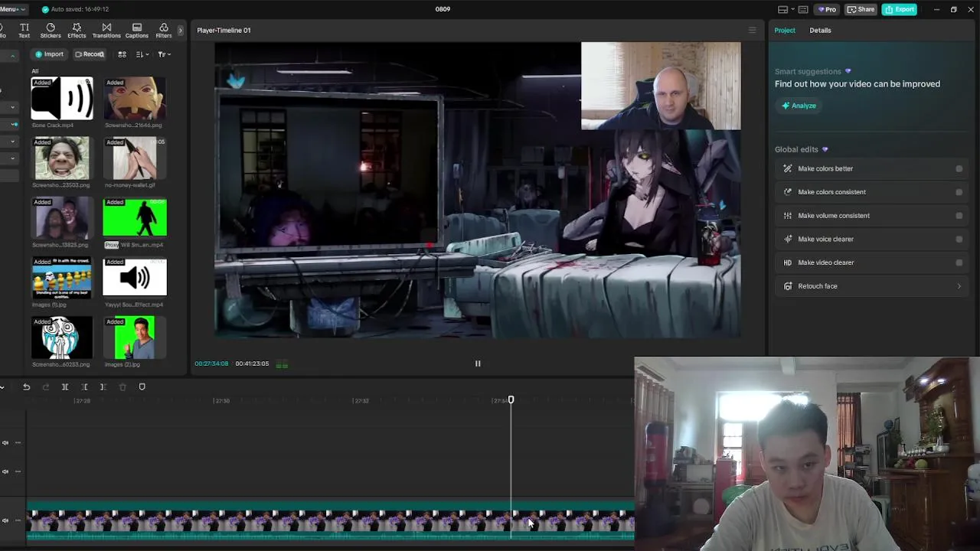Mute the middle timeline track
Screen dimensions: 980x551
(x=5, y=471)
